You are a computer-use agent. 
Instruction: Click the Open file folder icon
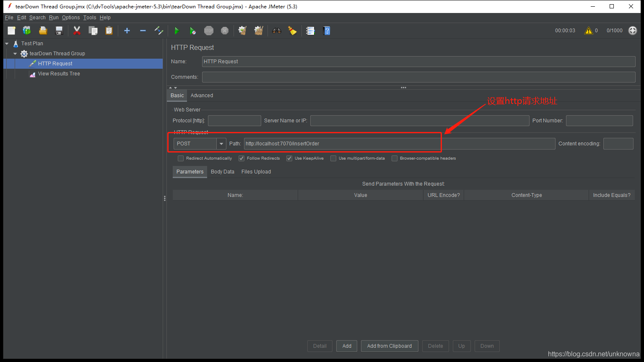coord(43,31)
